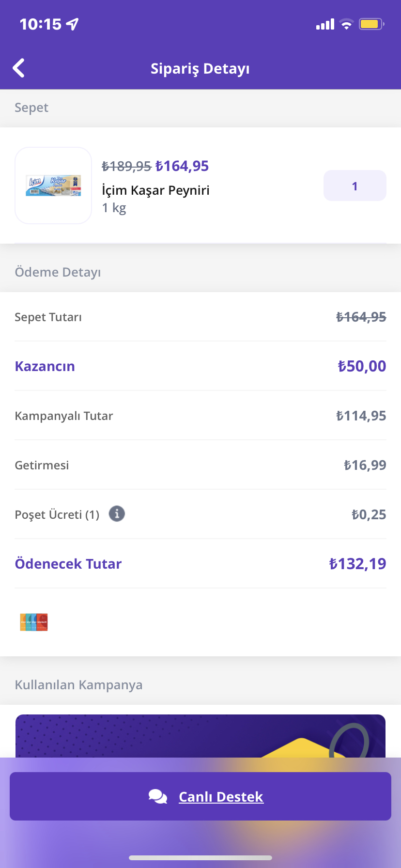This screenshot has width=401, height=868.
Task: Tap the discounted price ₺164,95
Action: click(182, 166)
